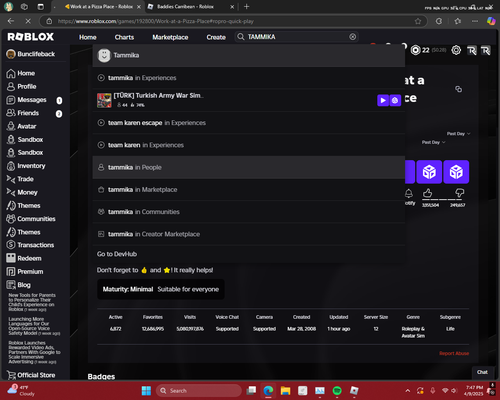Viewport: 500px width, 400px height.
Task: Expand the lower Past Day dropdown
Action: tap(433, 142)
